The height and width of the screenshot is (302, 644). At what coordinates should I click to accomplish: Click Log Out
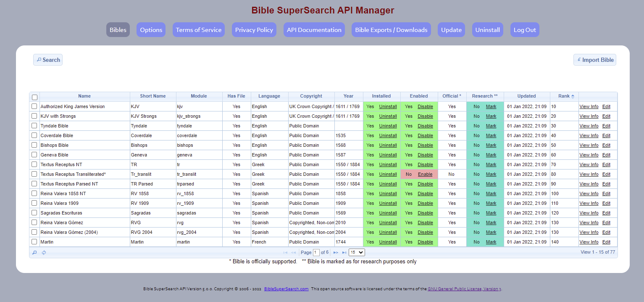pyautogui.click(x=525, y=30)
